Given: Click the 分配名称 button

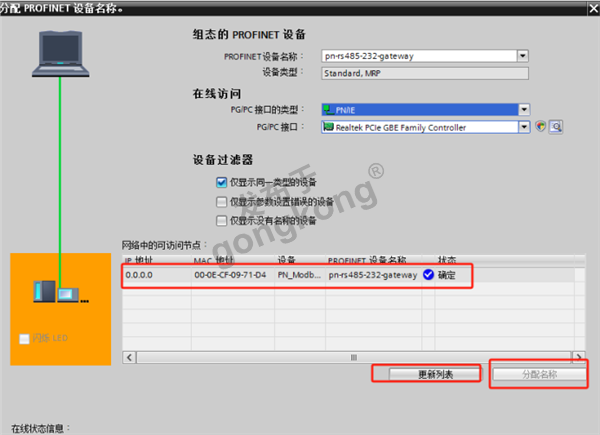Looking at the screenshot, I should pos(539,374).
